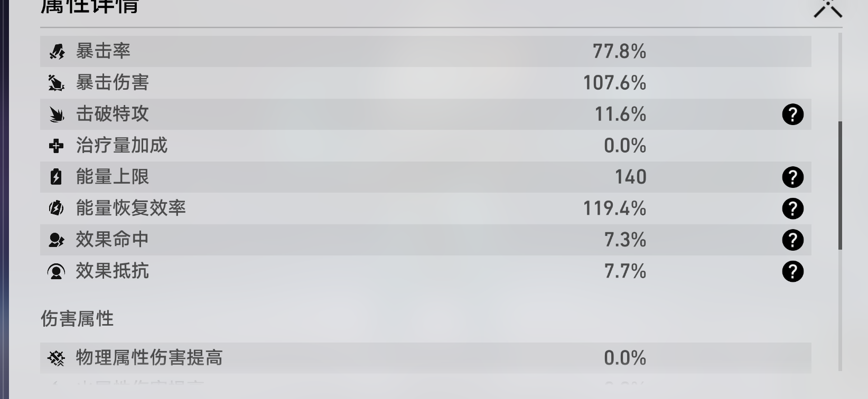The image size is (868, 399).
Task: Click the energy regeneration (能量恢复效率) icon
Action: click(x=57, y=208)
